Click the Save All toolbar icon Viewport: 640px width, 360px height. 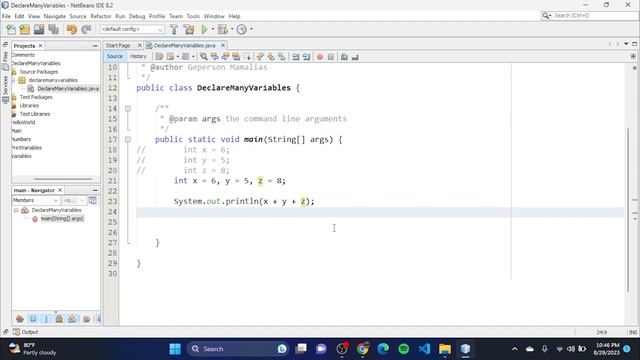[53, 29]
